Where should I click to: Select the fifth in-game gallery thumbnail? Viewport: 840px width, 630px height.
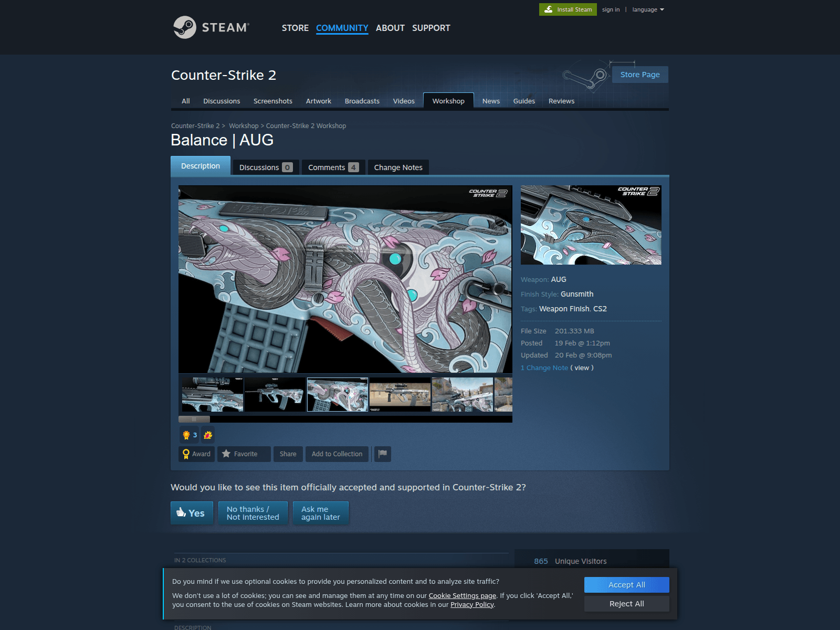click(463, 394)
